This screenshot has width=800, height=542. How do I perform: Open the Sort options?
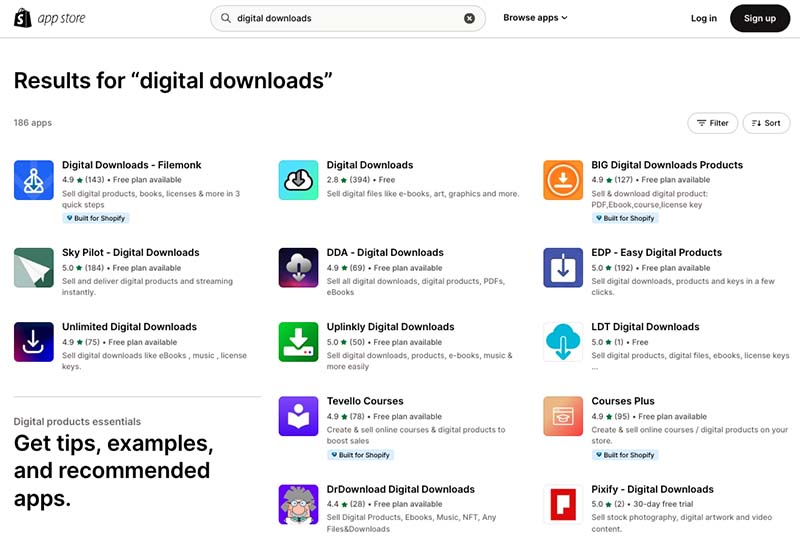click(x=766, y=123)
